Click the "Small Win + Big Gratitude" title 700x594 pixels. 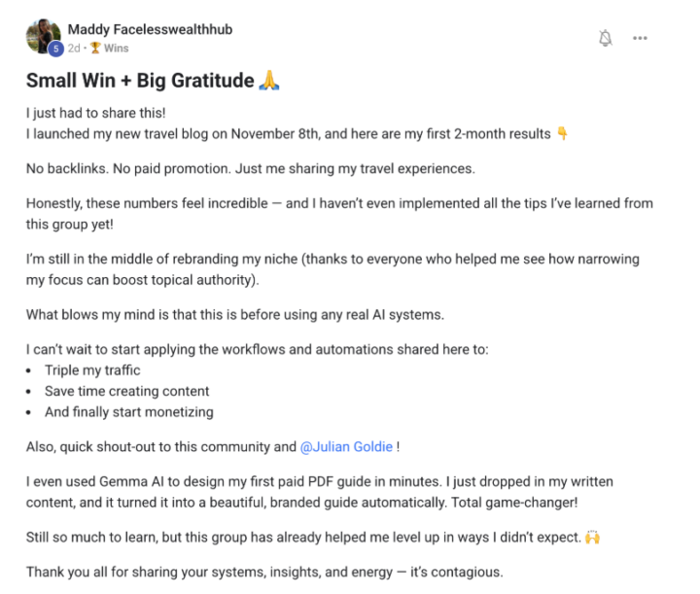click(140, 81)
